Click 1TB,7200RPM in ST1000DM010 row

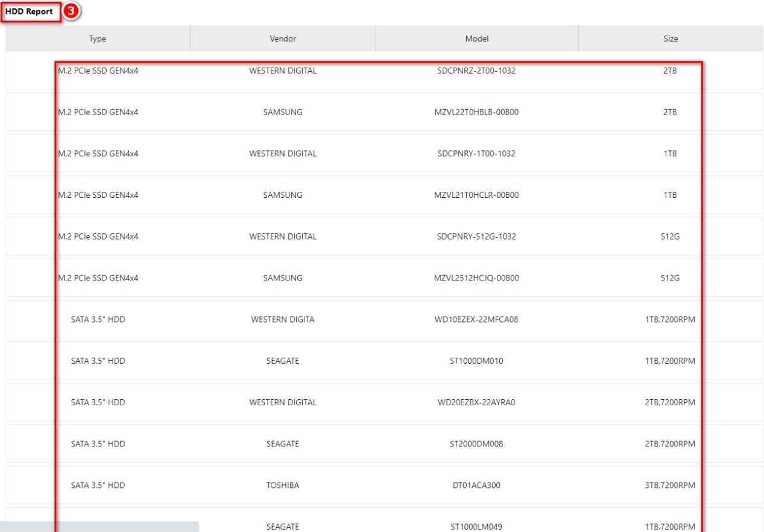click(x=670, y=361)
